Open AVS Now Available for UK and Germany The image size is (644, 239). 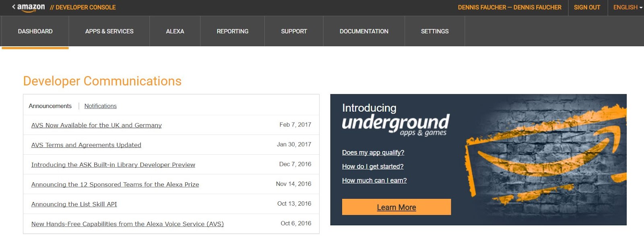coord(97,125)
